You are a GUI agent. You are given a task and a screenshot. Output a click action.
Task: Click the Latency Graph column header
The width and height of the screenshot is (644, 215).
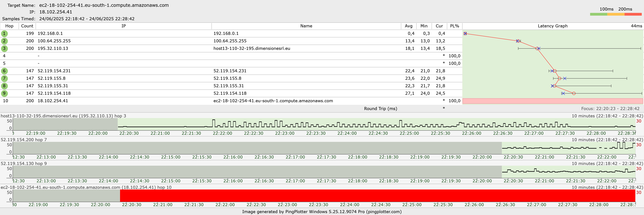[553, 26]
